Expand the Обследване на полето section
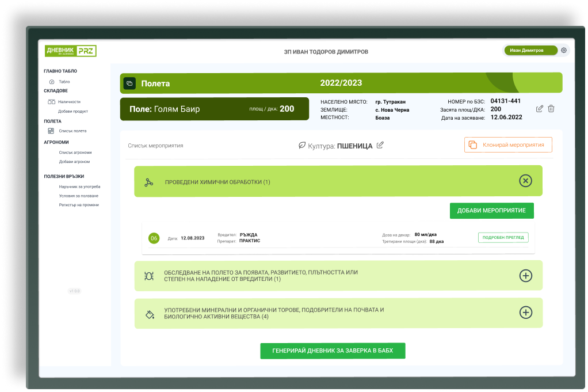588x392 pixels. point(525,276)
